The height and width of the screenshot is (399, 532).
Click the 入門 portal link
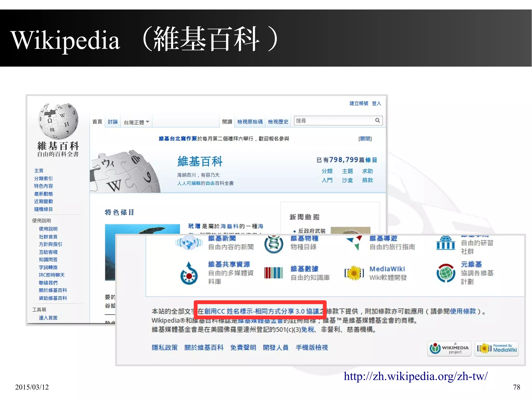(327, 180)
